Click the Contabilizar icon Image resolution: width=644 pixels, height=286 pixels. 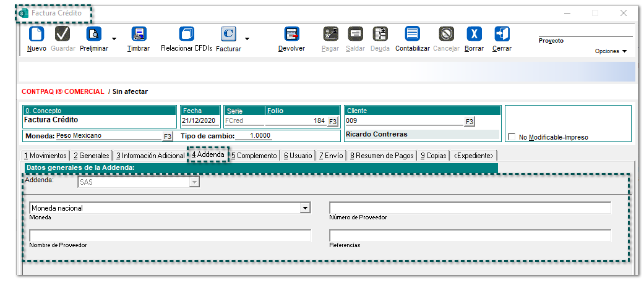(412, 34)
